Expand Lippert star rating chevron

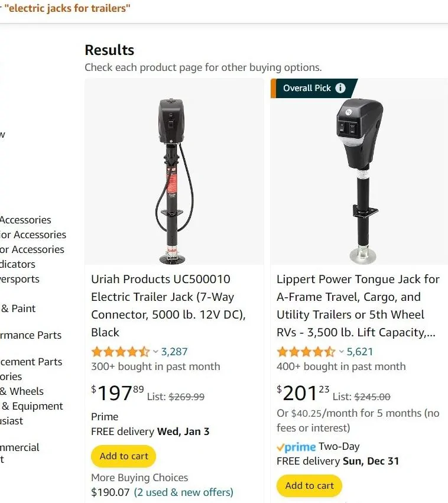pyautogui.click(x=341, y=352)
